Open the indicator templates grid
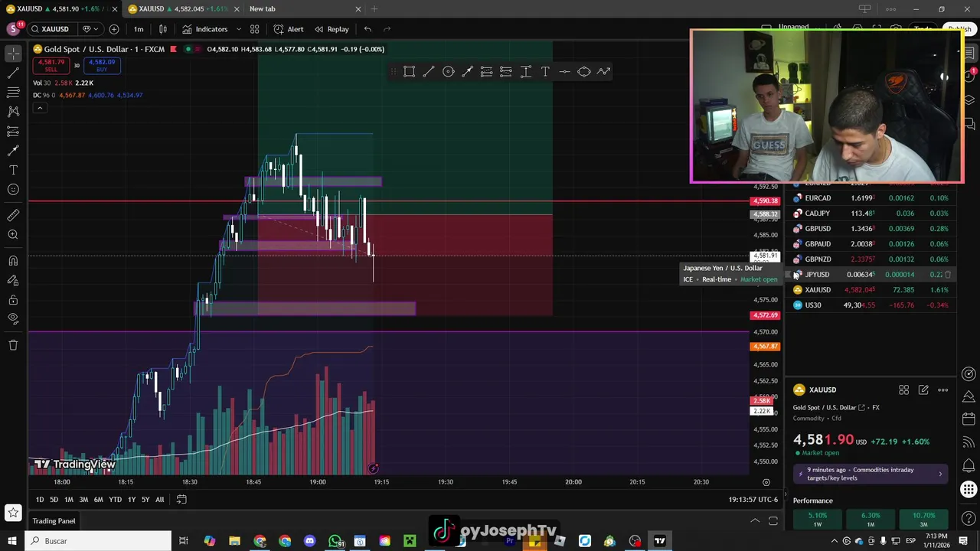Screen dimensions: 980x551 pos(254,29)
